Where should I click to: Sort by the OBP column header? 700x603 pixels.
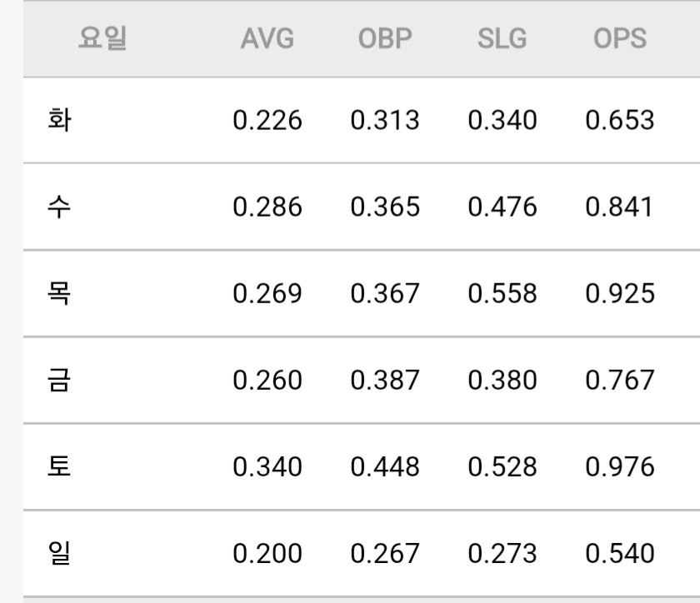tap(385, 38)
